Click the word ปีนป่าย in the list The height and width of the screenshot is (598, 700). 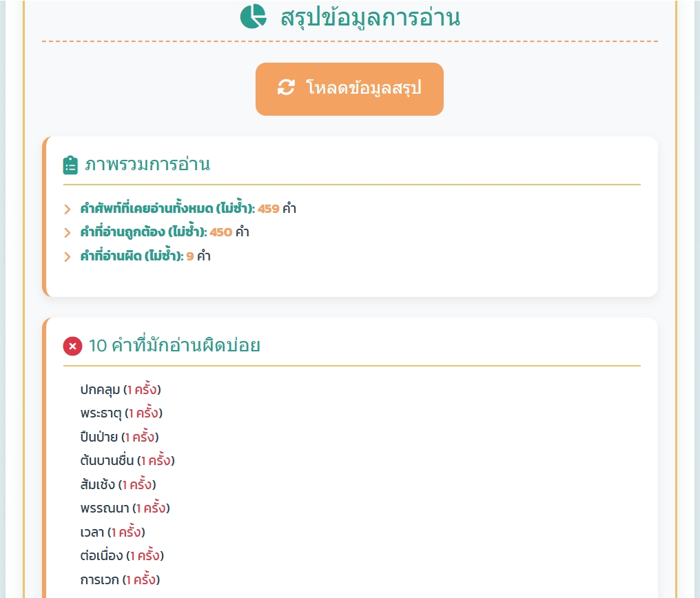click(x=99, y=437)
